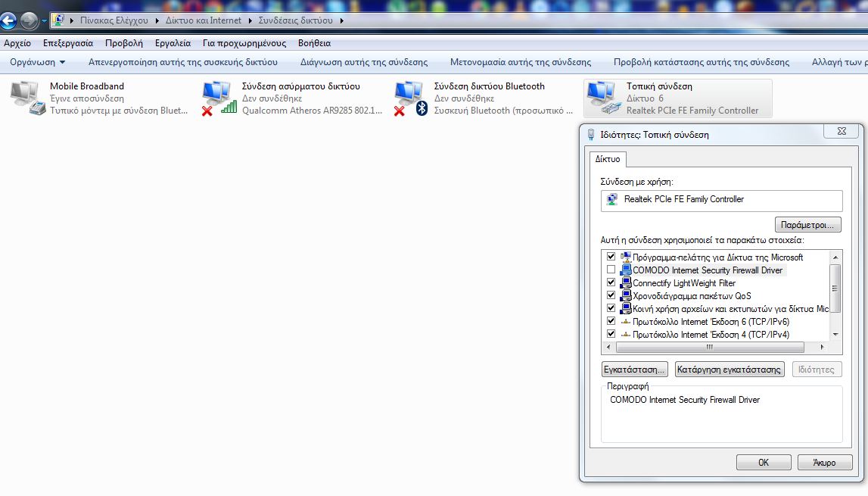Uncheck Πρωτόκολλο Internet Έκδοση 6 (TCP/IPv6)
868x496 pixels.
click(x=611, y=321)
